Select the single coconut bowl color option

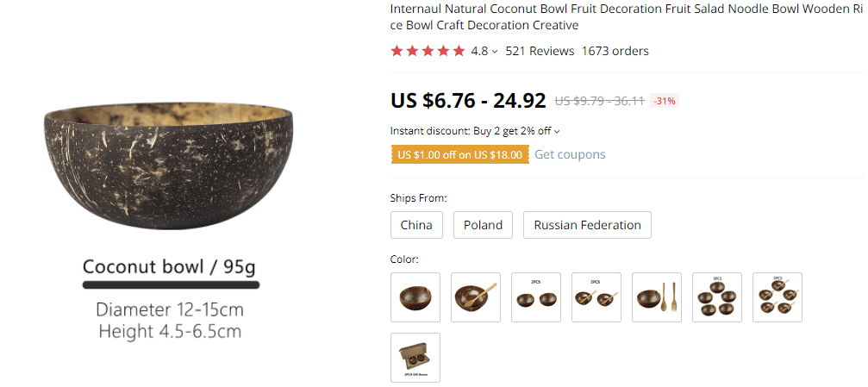point(415,297)
